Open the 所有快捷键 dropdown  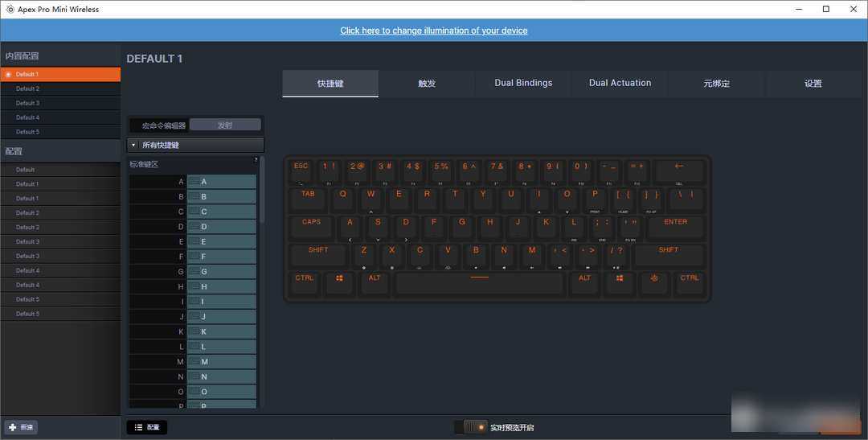pyautogui.click(x=195, y=145)
